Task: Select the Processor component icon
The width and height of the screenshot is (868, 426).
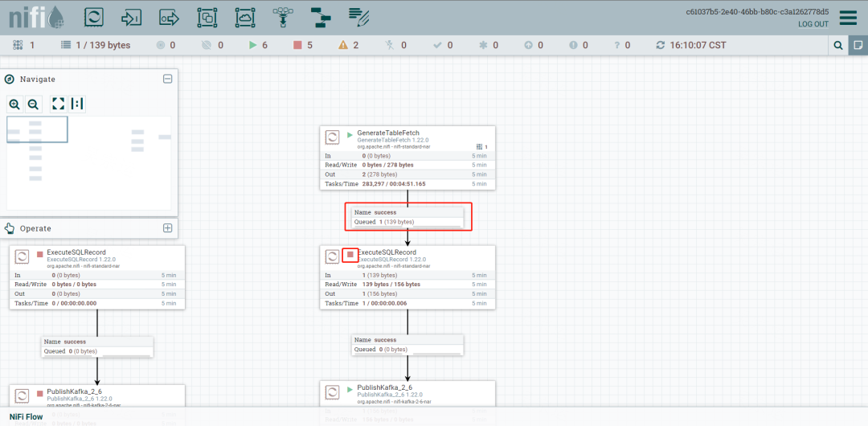Action: point(93,18)
